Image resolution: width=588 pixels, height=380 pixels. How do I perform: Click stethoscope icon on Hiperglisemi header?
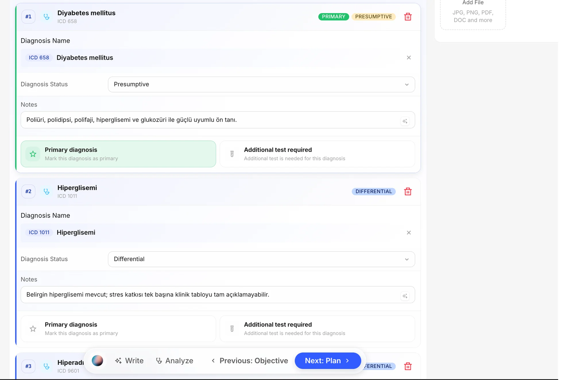pyautogui.click(x=46, y=191)
